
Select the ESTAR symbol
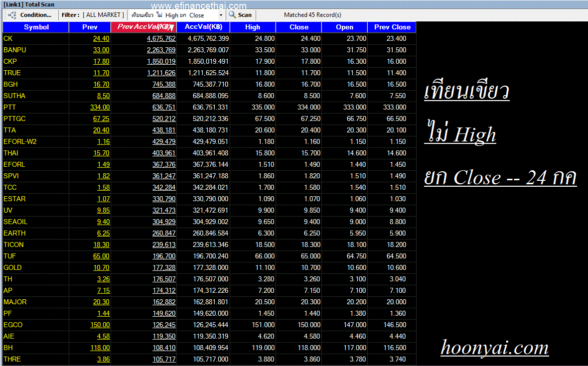click(x=14, y=199)
